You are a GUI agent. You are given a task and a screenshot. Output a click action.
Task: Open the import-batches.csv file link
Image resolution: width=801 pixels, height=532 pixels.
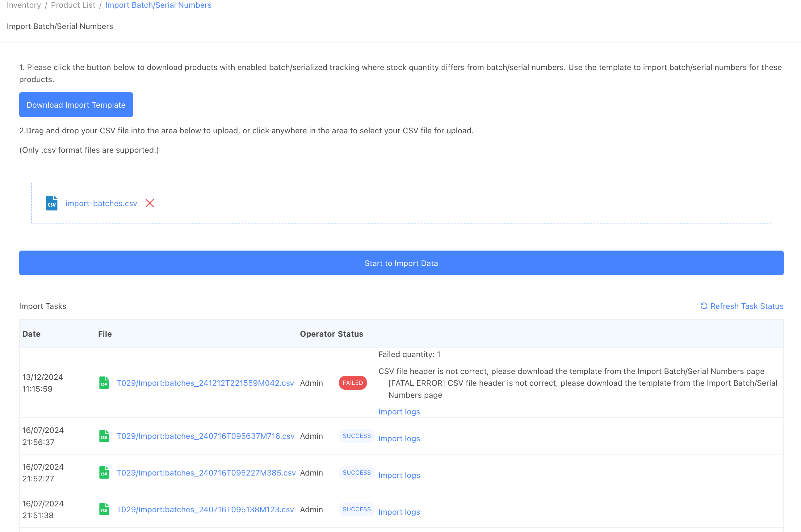coord(101,203)
